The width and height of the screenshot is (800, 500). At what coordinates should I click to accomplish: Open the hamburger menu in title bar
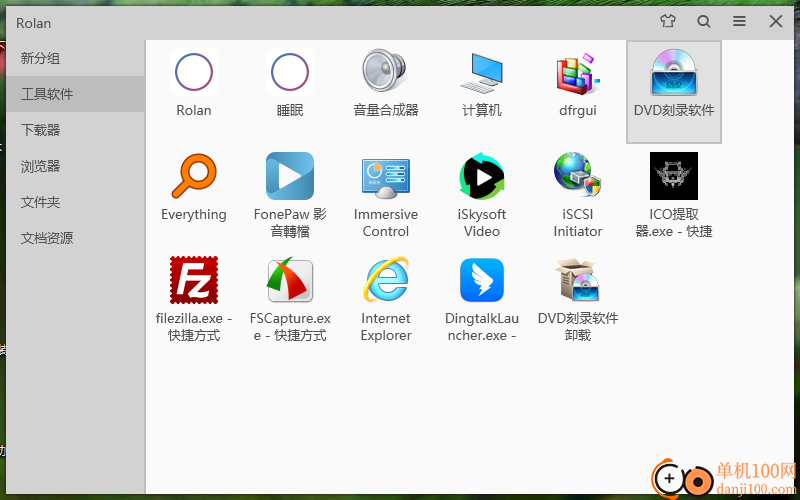tap(739, 21)
